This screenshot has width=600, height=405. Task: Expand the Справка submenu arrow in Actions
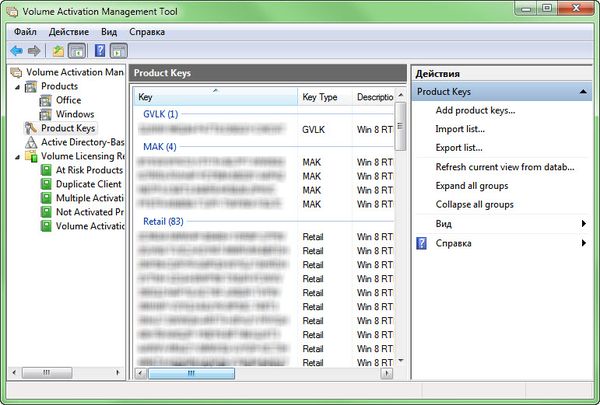(x=584, y=243)
